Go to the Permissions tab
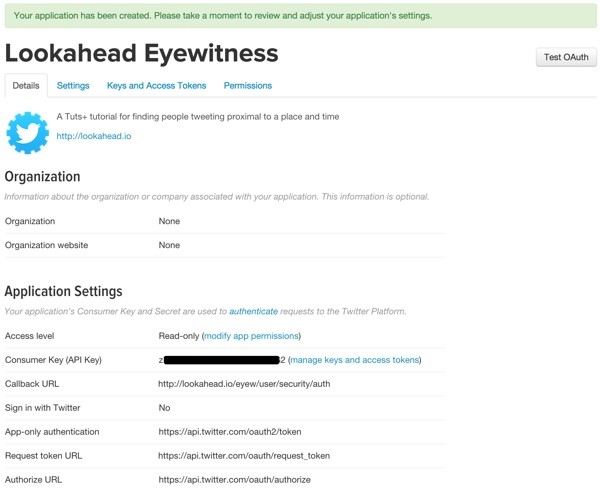 click(x=248, y=85)
